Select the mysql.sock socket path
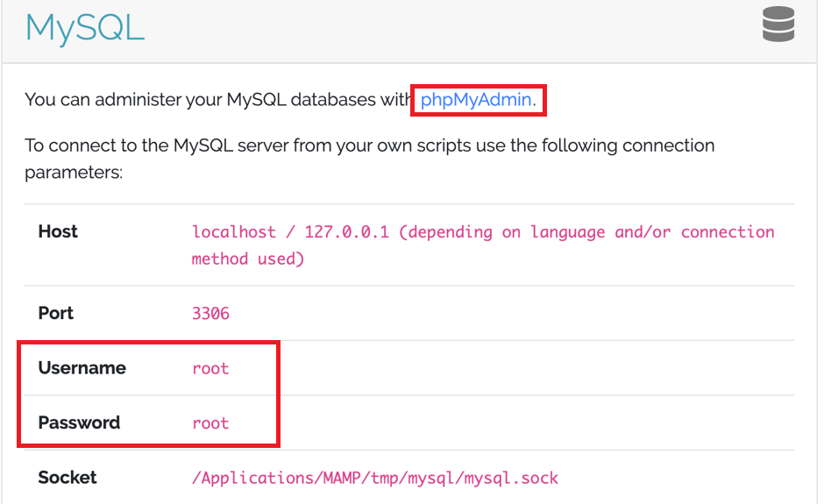 [375, 478]
